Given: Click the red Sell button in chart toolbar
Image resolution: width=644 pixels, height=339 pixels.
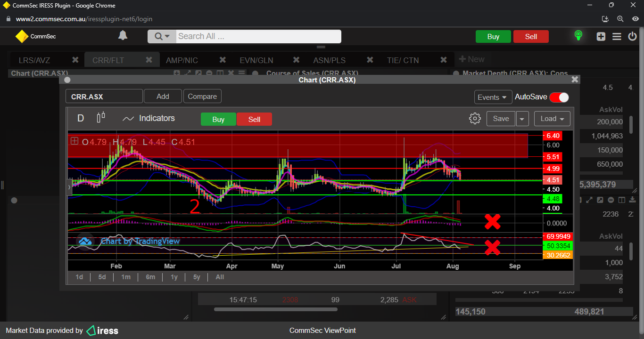Looking at the screenshot, I should click(x=254, y=119).
